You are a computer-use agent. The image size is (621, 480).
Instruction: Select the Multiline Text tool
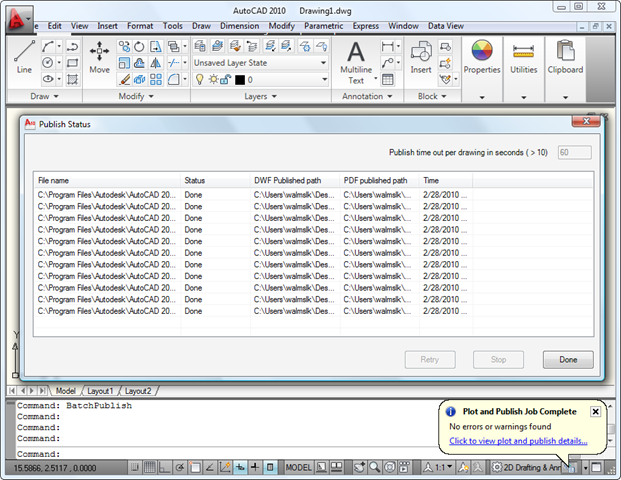355,62
